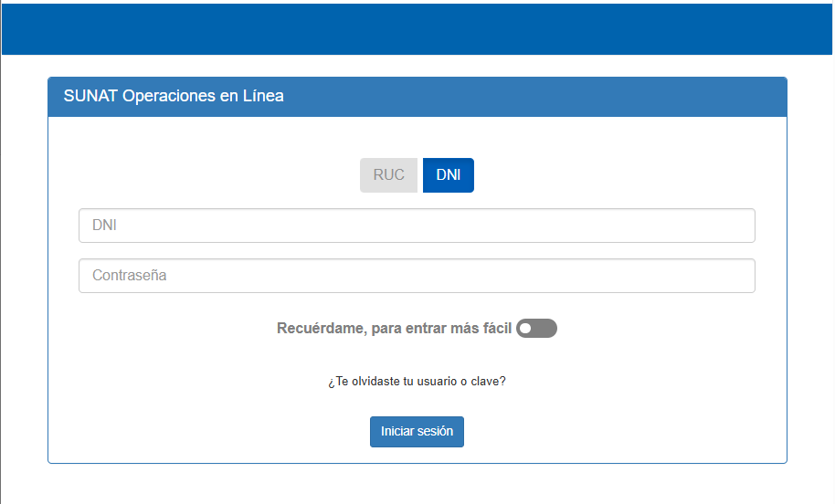Click the Iniciar sesión button
The width and height of the screenshot is (835, 504).
pos(417,432)
